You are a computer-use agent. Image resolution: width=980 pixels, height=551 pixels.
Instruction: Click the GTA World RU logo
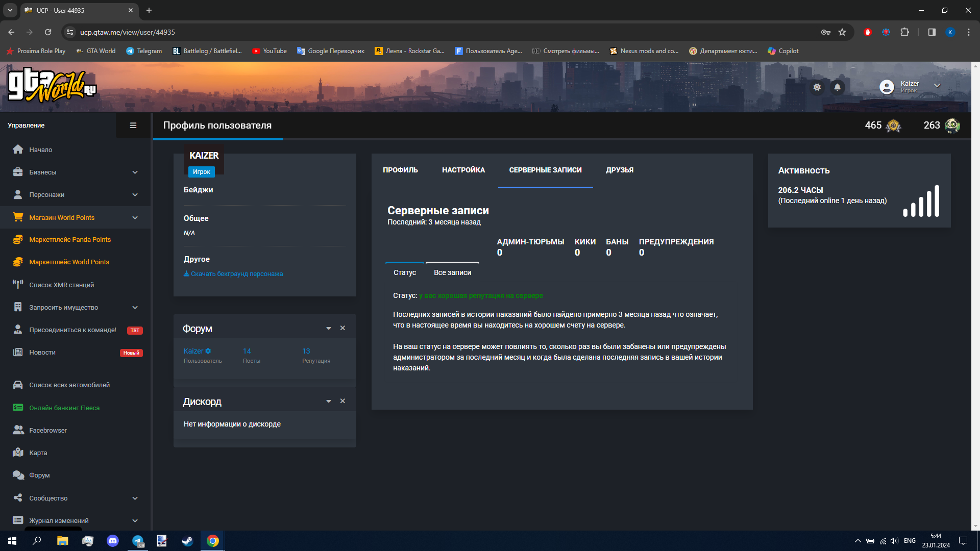[x=52, y=85]
